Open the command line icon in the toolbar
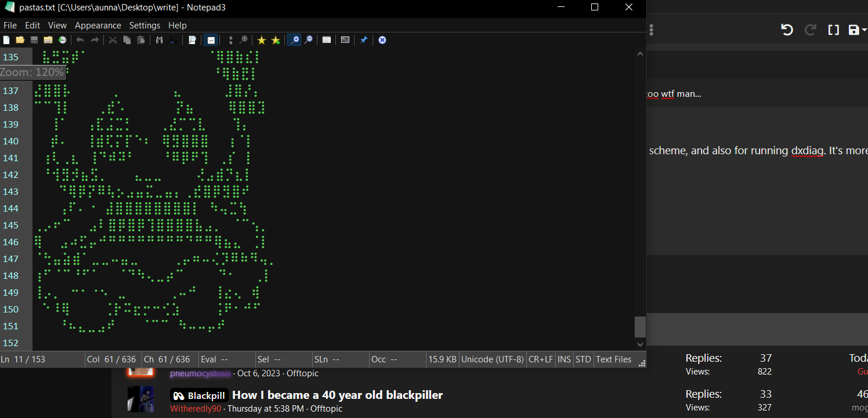The height and width of the screenshot is (418, 868). point(345,40)
